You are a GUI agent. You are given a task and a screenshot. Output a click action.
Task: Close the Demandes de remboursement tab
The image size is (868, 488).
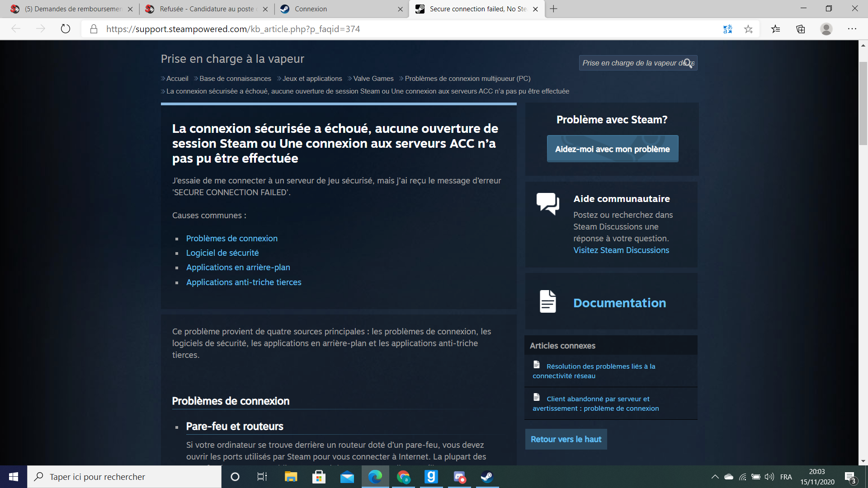click(x=130, y=9)
